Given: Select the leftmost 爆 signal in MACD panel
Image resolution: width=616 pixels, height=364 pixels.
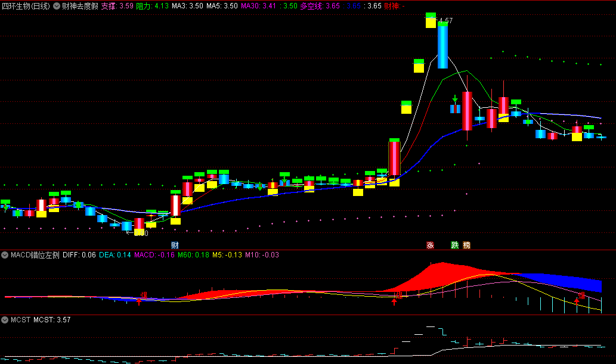Looking at the screenshot, I should (144, 295).
